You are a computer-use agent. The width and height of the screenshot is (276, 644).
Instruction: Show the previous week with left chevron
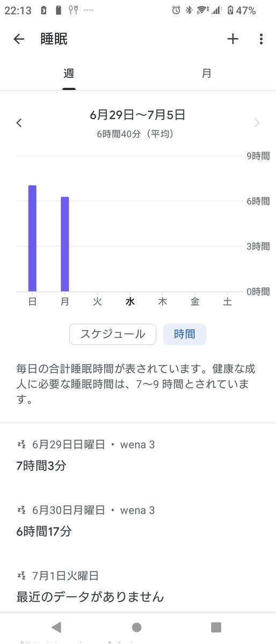click(x=19, y=123)
